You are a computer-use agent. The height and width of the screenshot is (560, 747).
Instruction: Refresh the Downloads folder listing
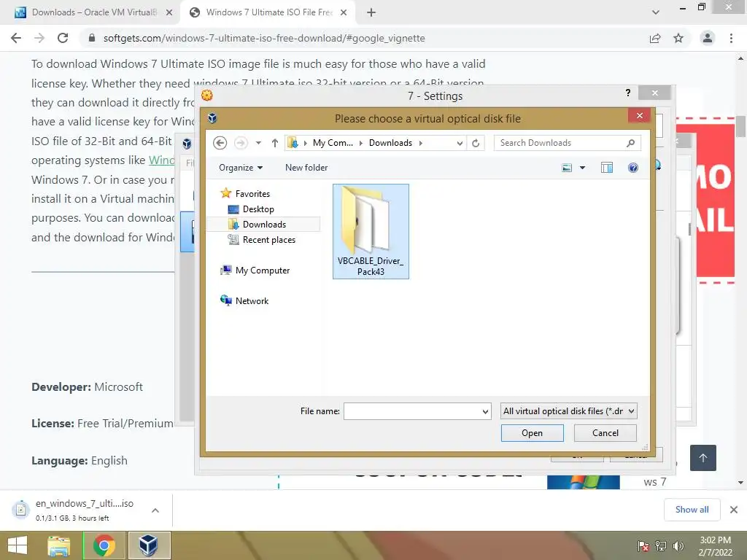(x=476, y=143)
